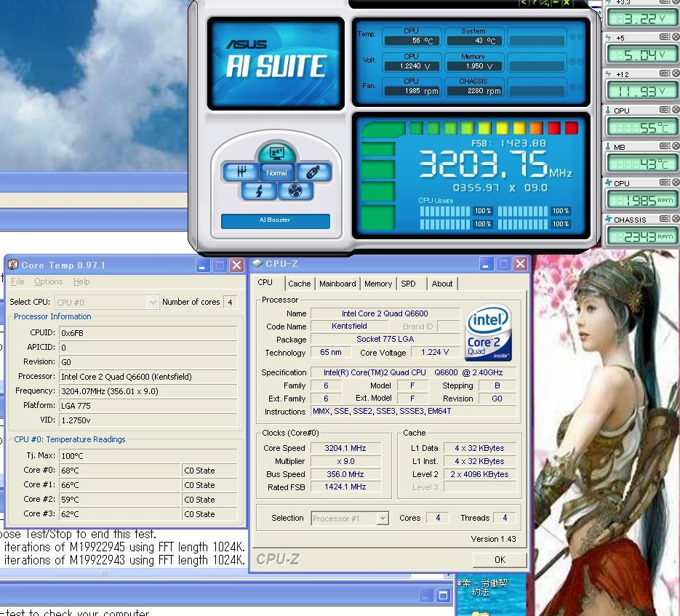
Task: Dismiss the CHASSIS fan monitor panel
Action: [674, 220]
